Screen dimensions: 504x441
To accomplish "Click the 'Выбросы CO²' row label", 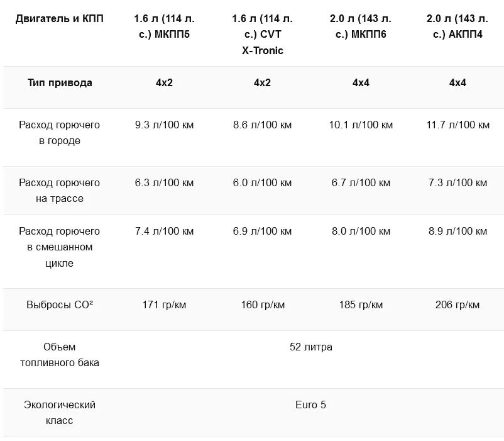I will [x=59, y=305].
